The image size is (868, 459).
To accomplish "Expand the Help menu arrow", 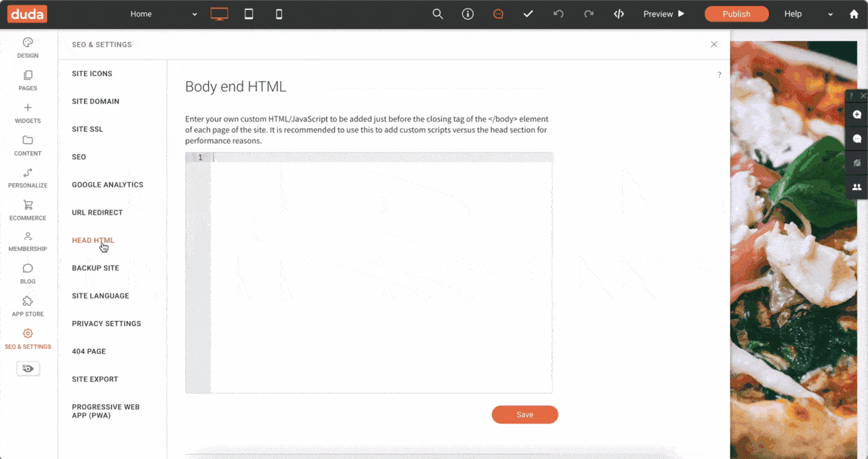I will (830, 14).
